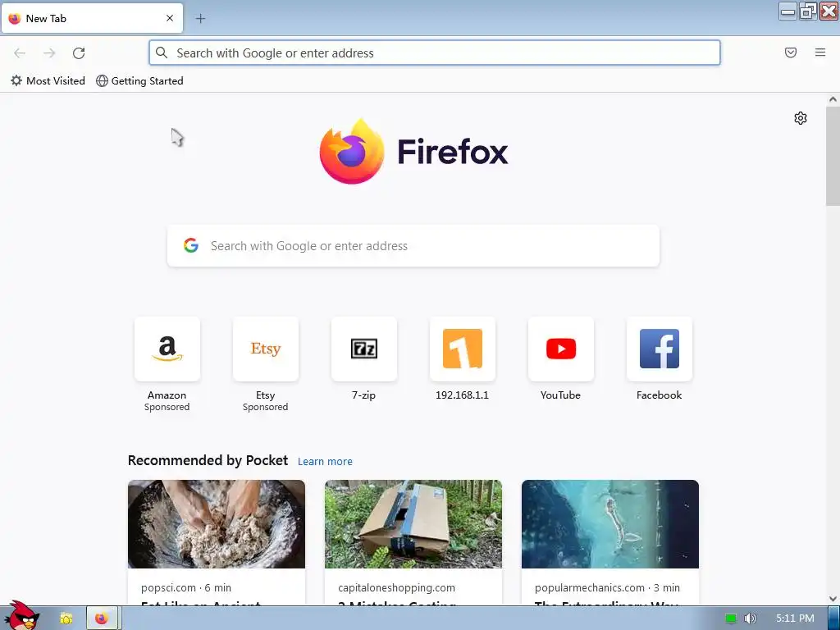The height and width of the screenshot is (630, 840).
Task: Open the Most Visited bookmarks folder
Action: pyautogui.click(x=48, y=81)
